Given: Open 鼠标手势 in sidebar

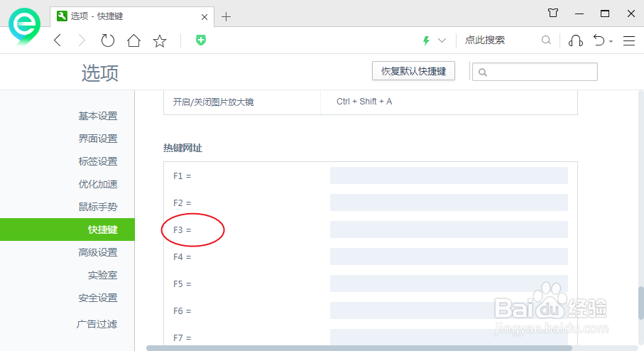Looking at the screenshot, I should [98, 207].
